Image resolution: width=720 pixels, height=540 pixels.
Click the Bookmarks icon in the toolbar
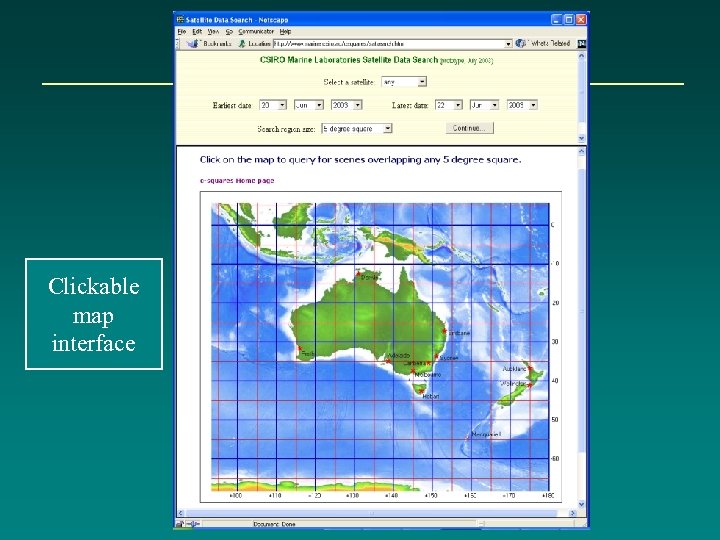[193, 44]
